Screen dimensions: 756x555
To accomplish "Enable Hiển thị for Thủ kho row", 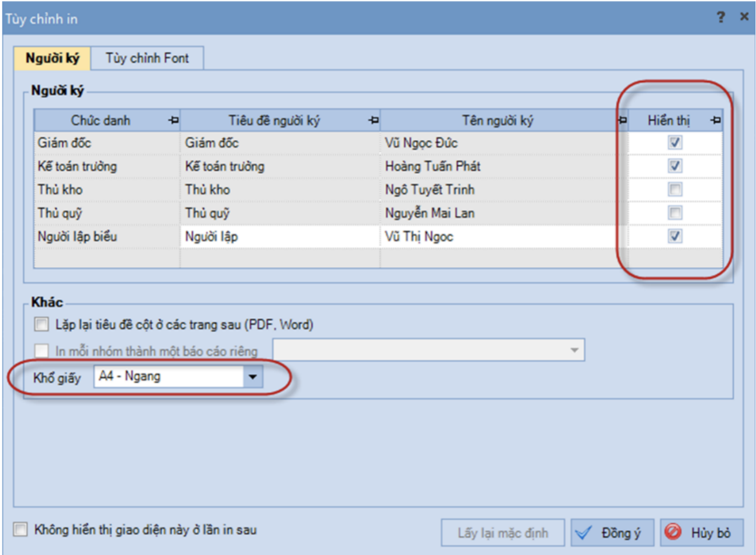I will click(x=675, y=189).
